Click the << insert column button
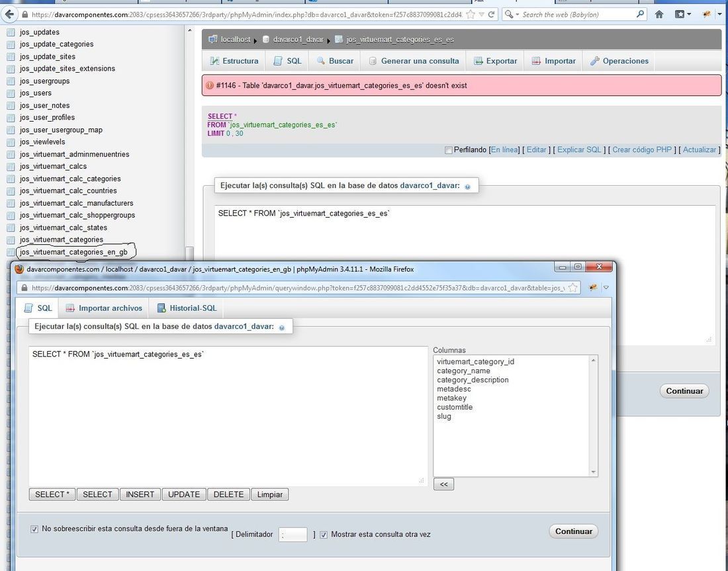 pos(443,484)
